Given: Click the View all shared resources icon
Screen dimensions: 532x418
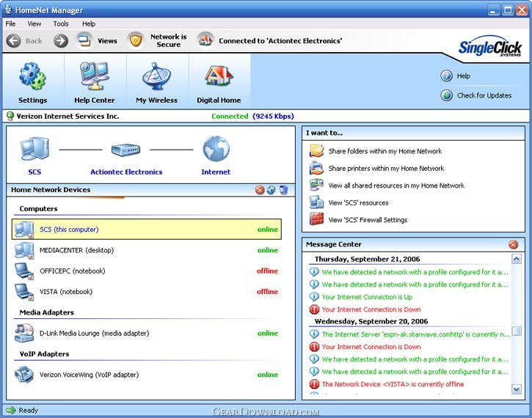Looking at the screenshot, I should coord(316,186).
